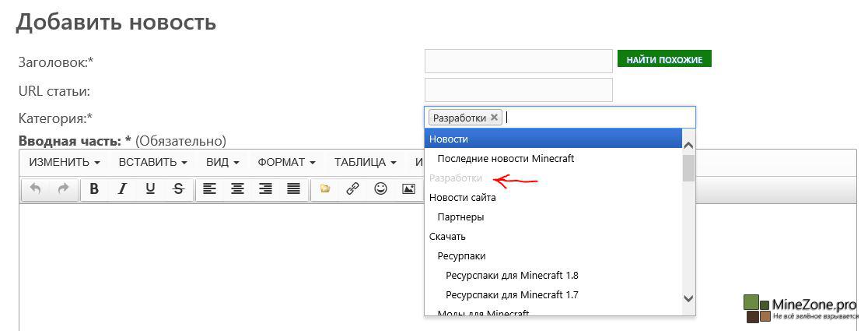Viewport: 868px width, 331px height.
Task: Focus the URL статьи input field
Action: 518,90
